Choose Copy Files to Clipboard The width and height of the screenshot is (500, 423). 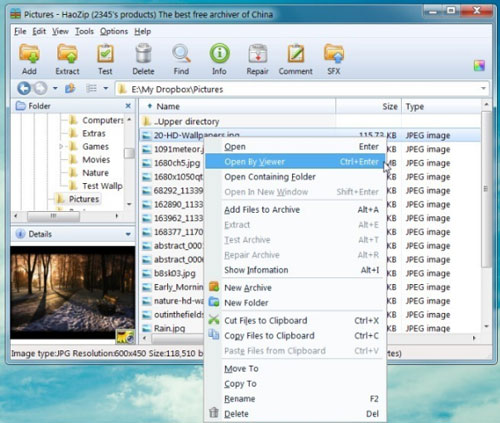[x=295, y=336]
